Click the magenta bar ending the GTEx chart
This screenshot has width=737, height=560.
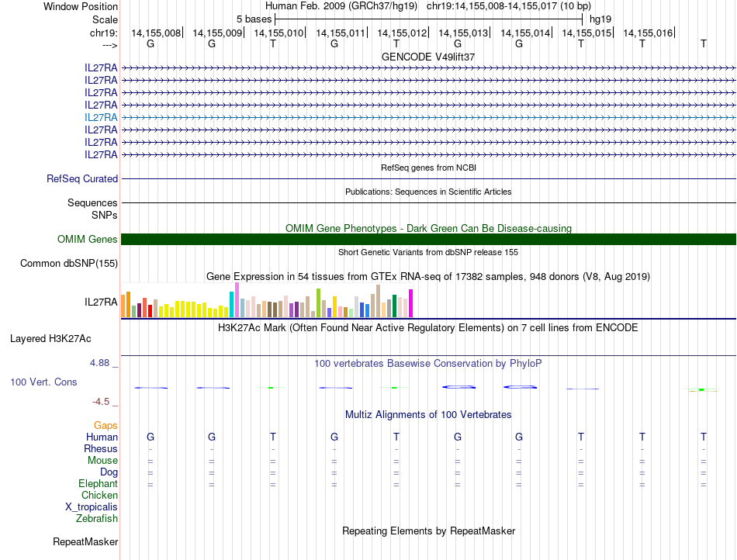(x=411, y=303)
